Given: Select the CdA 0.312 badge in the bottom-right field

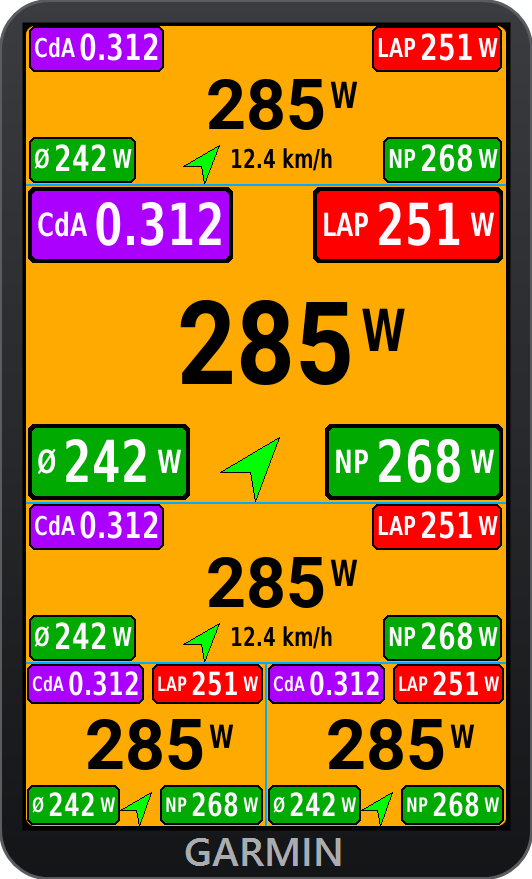Looking at the screenshot, I should point(326,684).
